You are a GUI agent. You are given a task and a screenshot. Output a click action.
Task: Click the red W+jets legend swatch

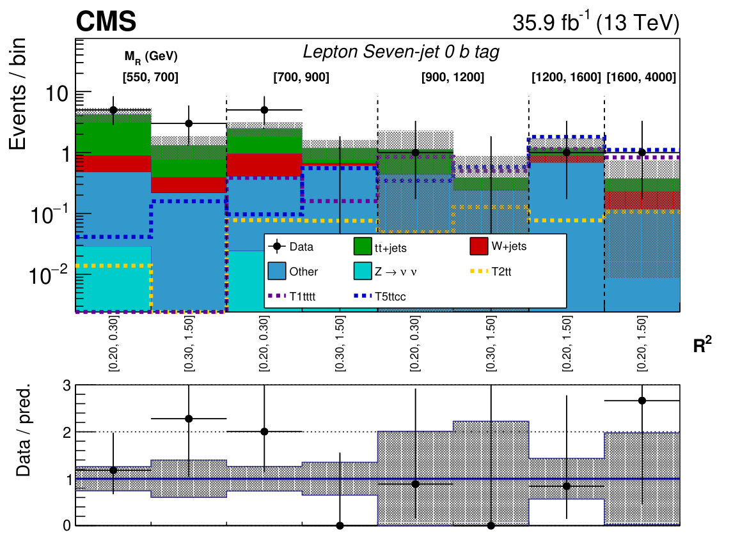tap(478, 246)
